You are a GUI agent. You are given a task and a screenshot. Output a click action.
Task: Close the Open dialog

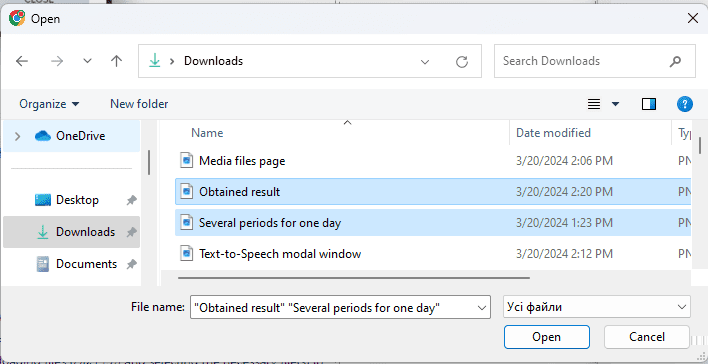pyautogui.click(x=692, y=19)
